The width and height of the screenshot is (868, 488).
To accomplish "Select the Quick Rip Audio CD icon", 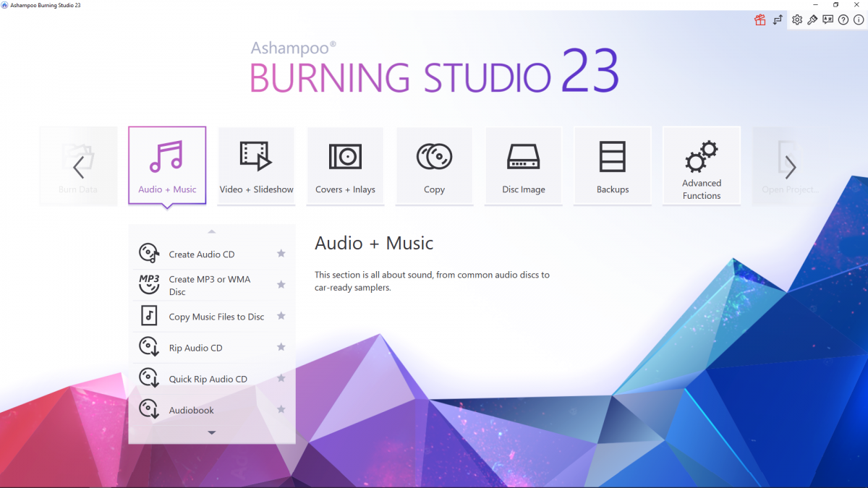I will tap(148, 377).
